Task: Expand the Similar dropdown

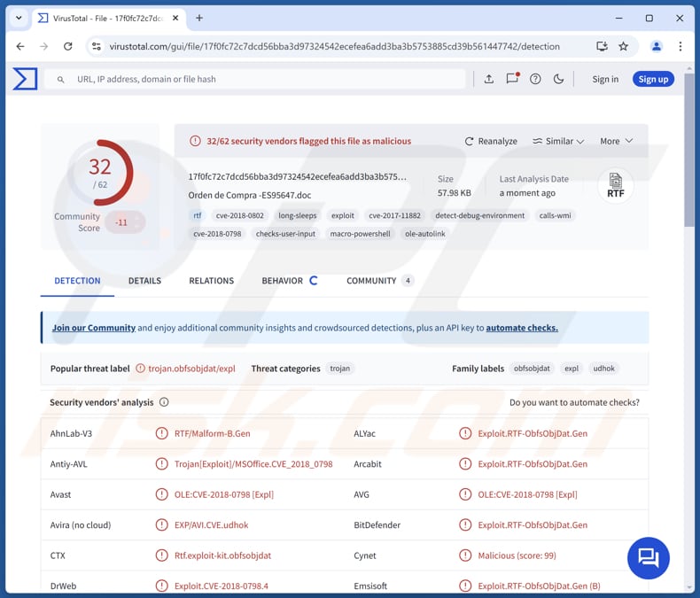Action: [558, 141]
